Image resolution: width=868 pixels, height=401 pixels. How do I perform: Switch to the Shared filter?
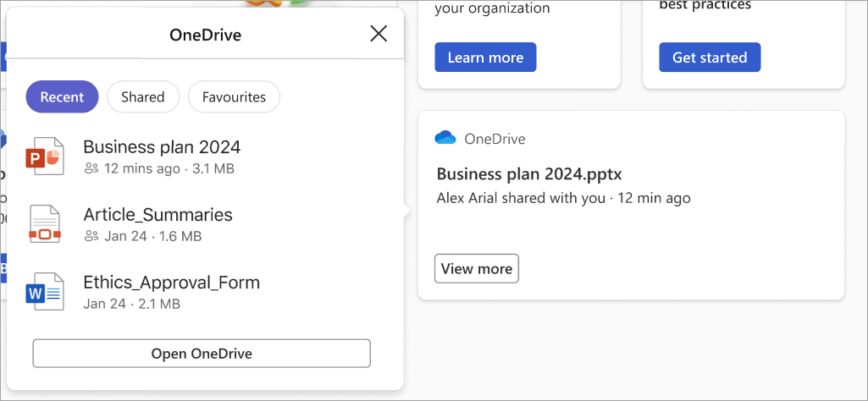tap(143, 96)
